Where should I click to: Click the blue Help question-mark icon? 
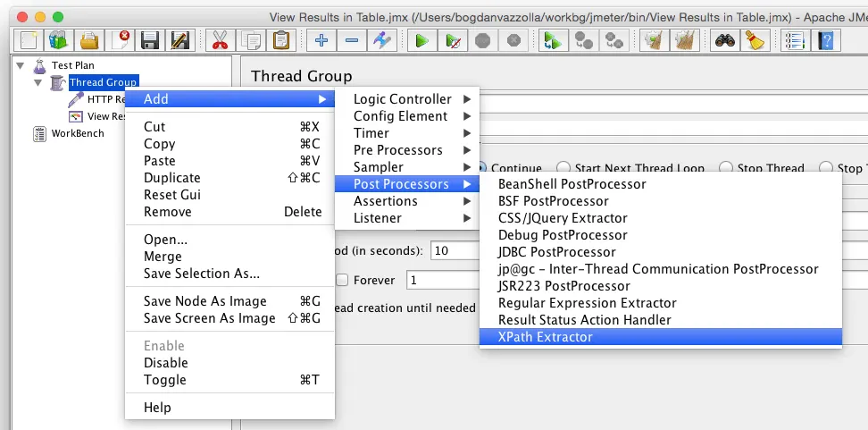coord(825,40)
